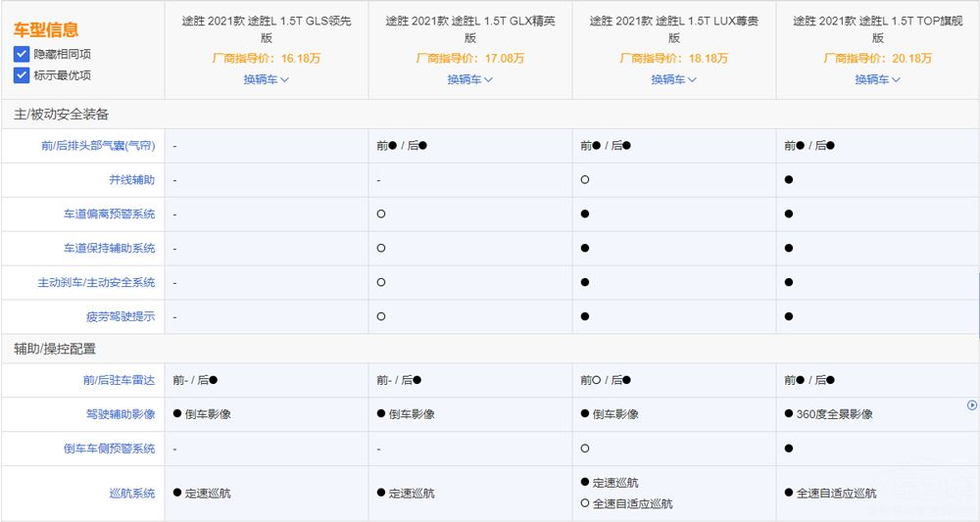
Task: Select the 车道保持辅助系统 row label
Action: click(x=109, y=249)
